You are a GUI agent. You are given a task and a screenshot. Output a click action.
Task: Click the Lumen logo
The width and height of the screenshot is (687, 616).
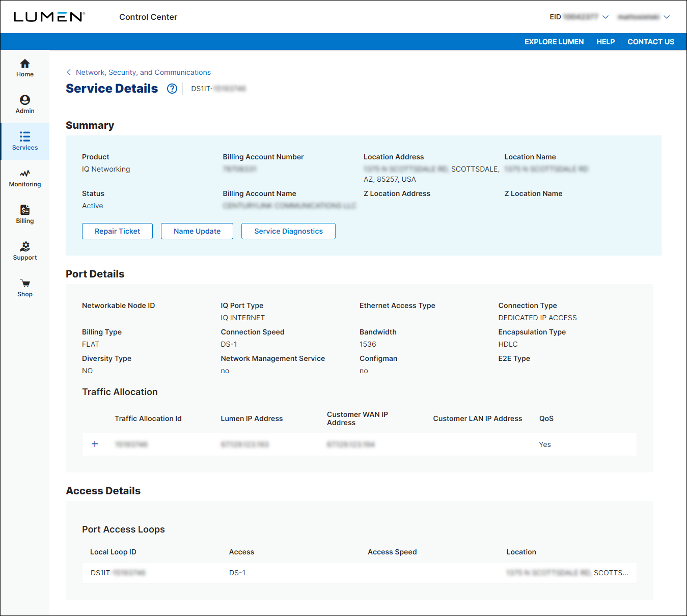coord(49,17)
